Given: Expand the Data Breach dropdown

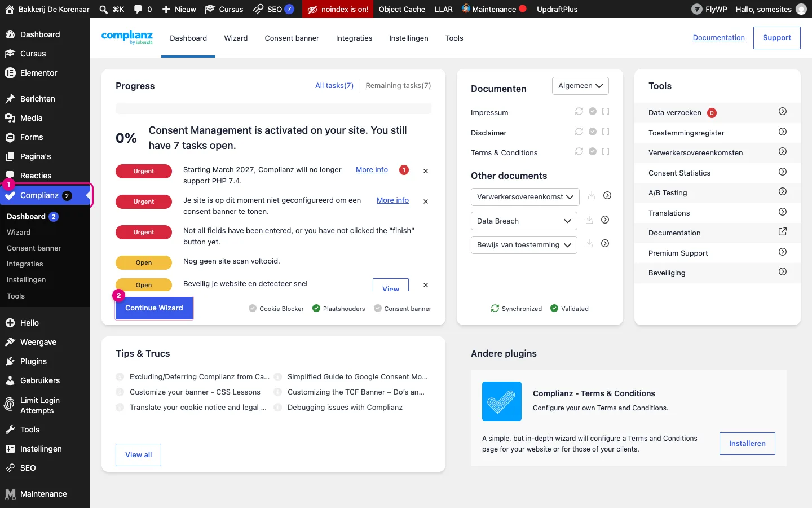Looking at the screenshot, I should pos(524,221).
